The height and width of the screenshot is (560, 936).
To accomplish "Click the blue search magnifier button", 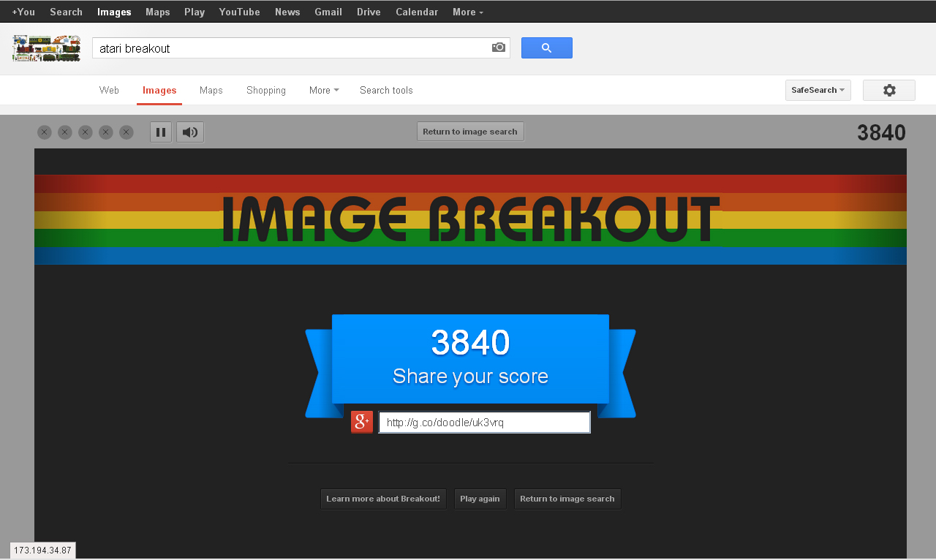I will [x=547, y=48].
